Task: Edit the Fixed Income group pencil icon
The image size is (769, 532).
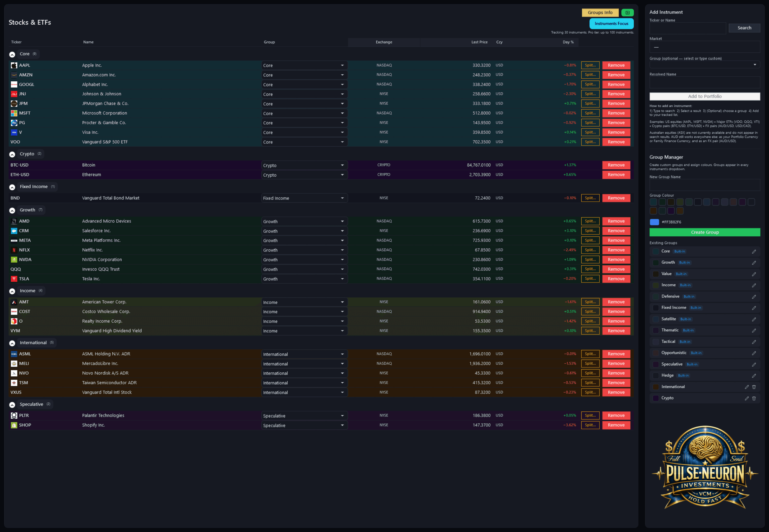Action: click(x=754, y=308)
